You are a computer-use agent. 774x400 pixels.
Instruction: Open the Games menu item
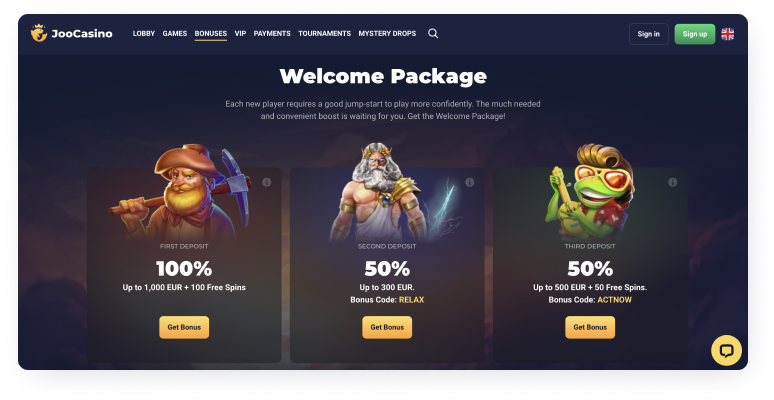[175, 34]
